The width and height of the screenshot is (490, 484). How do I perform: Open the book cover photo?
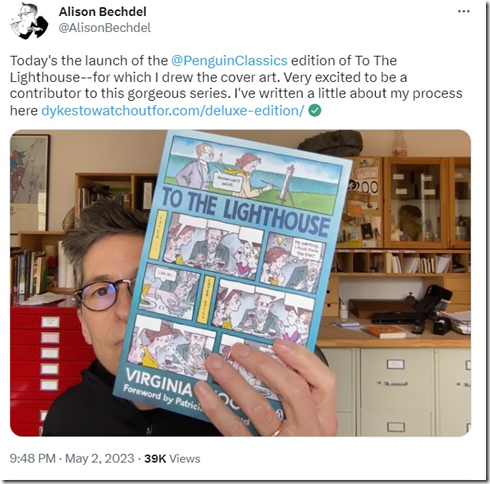click(x=240, y=283)
